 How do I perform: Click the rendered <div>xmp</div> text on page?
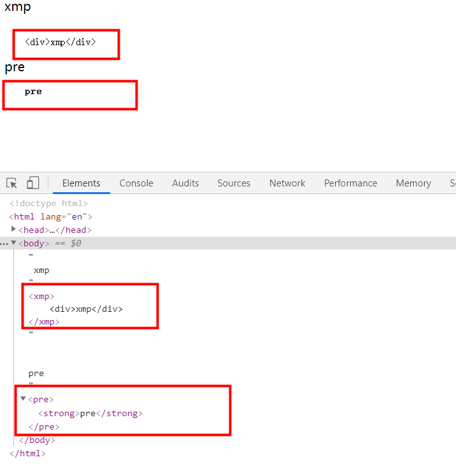click(x=60, y=42)
